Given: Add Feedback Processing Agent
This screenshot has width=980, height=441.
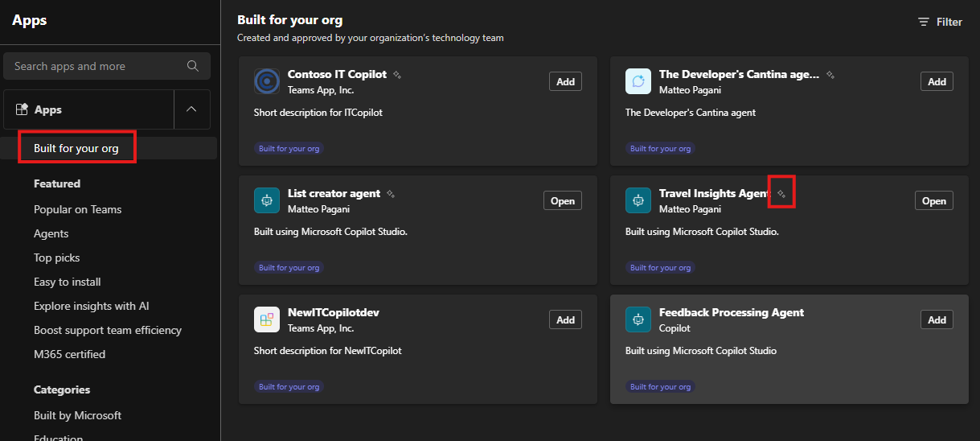Looking at the screenshot, I should tap(937, 319).
